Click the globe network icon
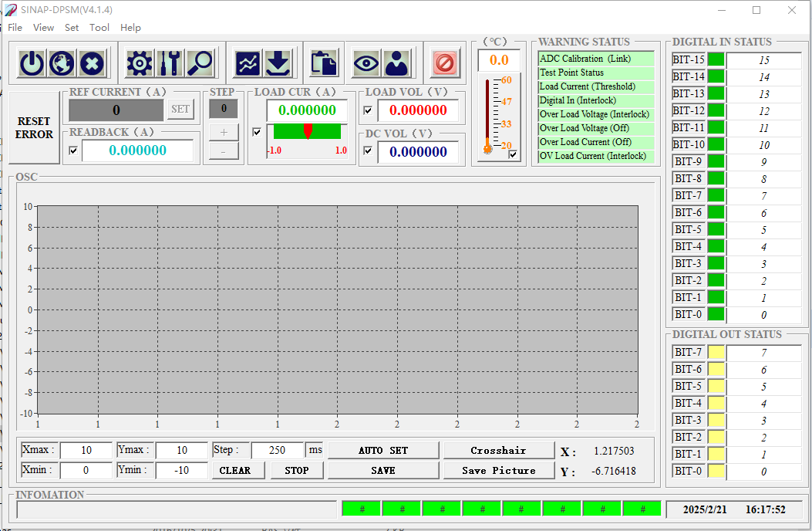The width and height of the screenshot is (812, 531). point(62,63)
